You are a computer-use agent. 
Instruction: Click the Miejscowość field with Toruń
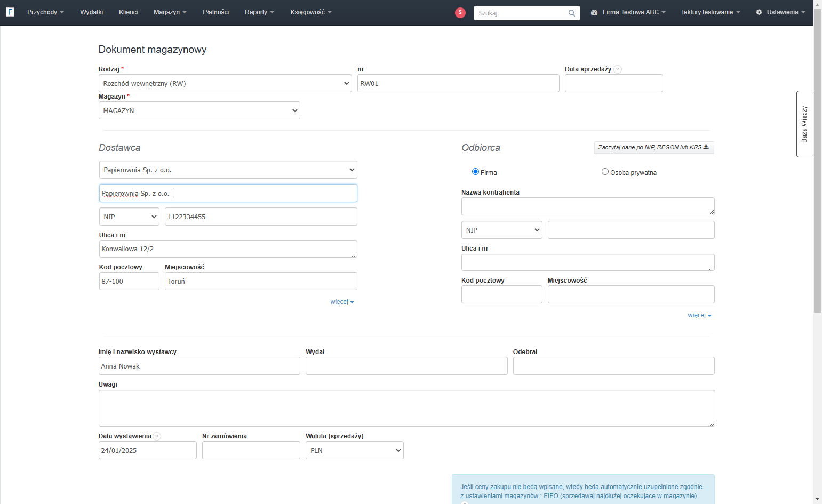click(x=261, y=281)
